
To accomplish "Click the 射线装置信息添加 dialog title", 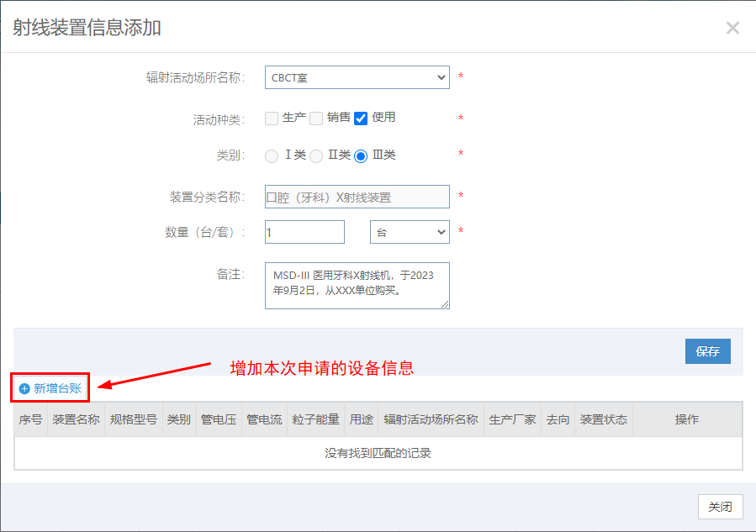I will (x=87, y=28).
